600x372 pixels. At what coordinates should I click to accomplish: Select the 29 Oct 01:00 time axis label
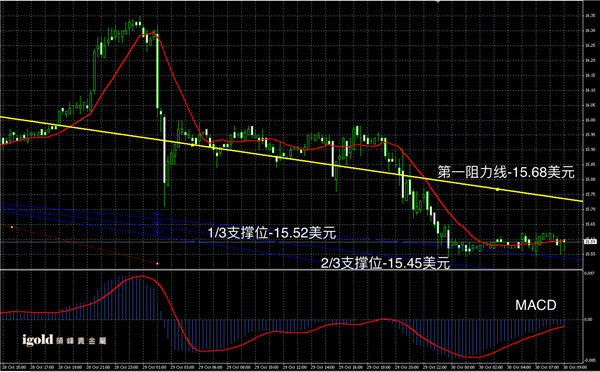pos(152,367)
